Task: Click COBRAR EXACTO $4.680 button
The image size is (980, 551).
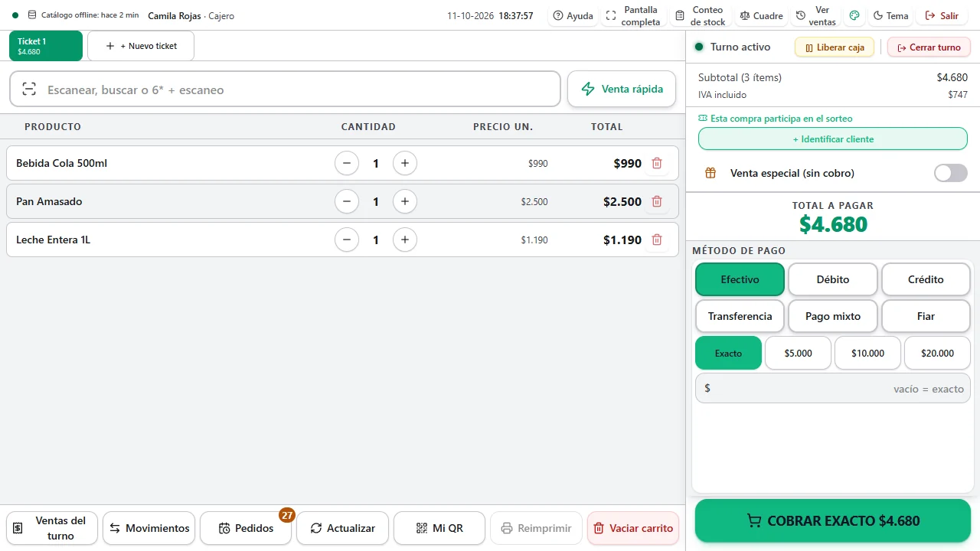Action: click(x=833, y=521)
